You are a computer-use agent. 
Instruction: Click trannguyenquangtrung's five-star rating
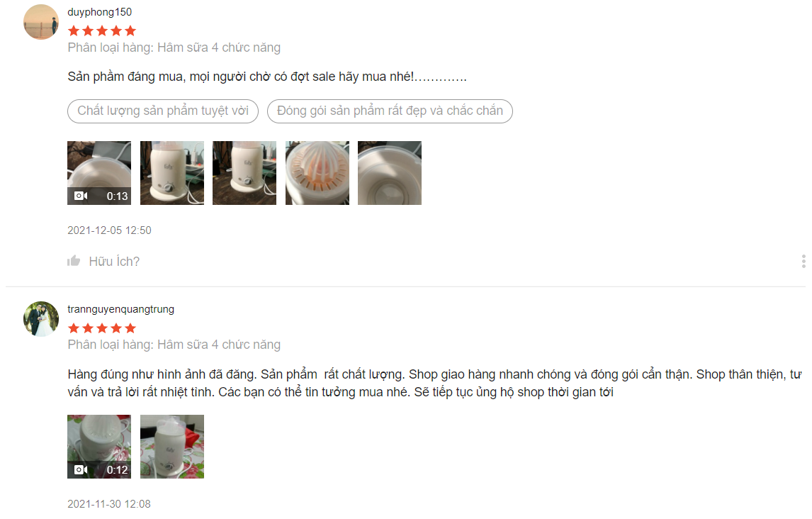pyautogui.click(x=102, y=328)
